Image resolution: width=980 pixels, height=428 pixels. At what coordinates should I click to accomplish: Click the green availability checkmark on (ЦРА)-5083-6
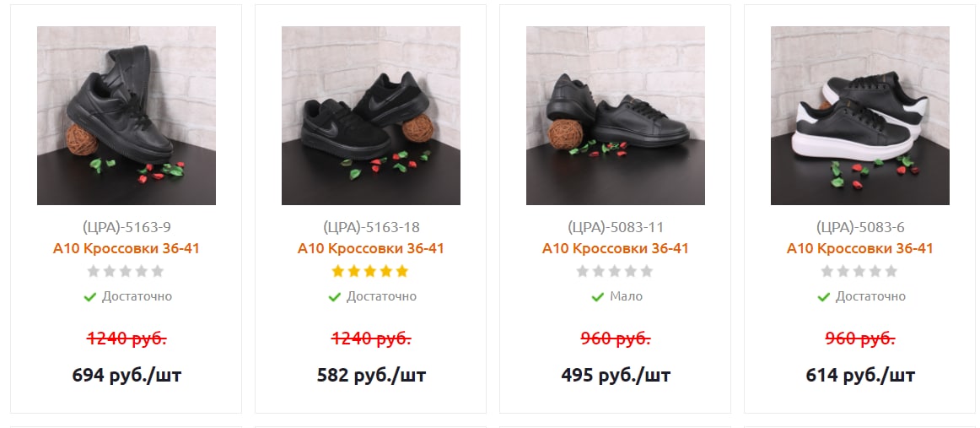pos(824,296)
